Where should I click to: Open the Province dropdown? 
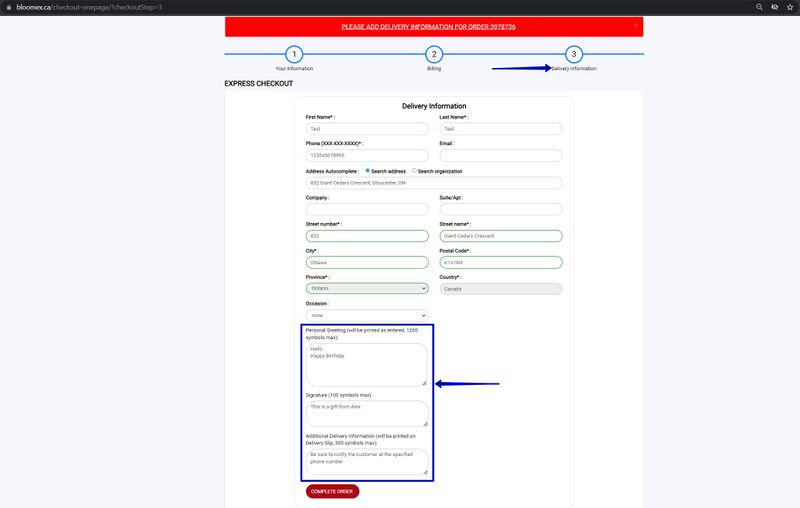coord(367,289)
